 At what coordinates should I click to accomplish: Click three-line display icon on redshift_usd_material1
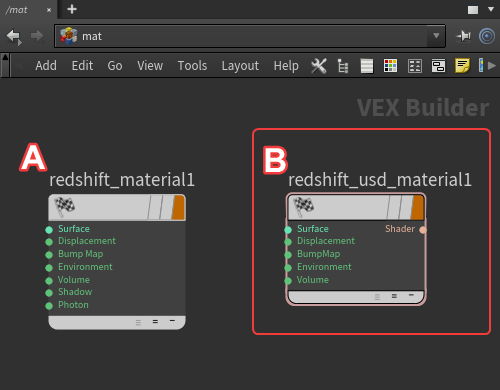(x=377, y=297)
